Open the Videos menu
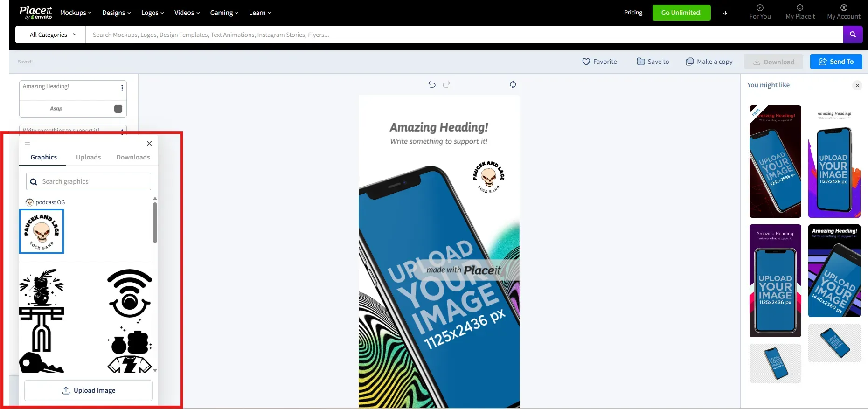 (187, 13)
